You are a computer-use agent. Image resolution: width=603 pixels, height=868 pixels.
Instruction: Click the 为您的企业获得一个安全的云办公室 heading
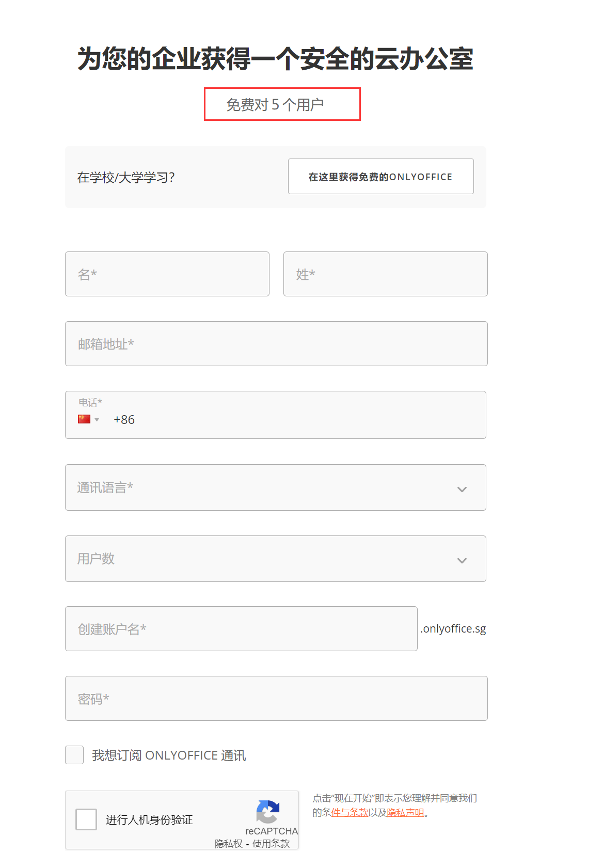point(275,58)
